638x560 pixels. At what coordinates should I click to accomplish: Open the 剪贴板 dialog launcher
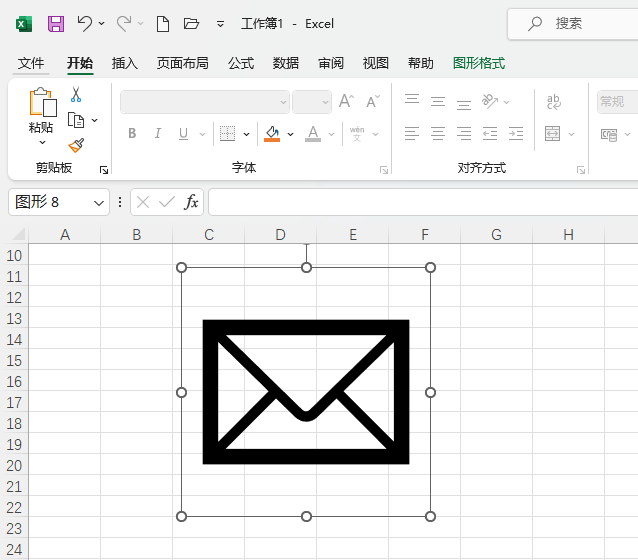tap(104, 170)
